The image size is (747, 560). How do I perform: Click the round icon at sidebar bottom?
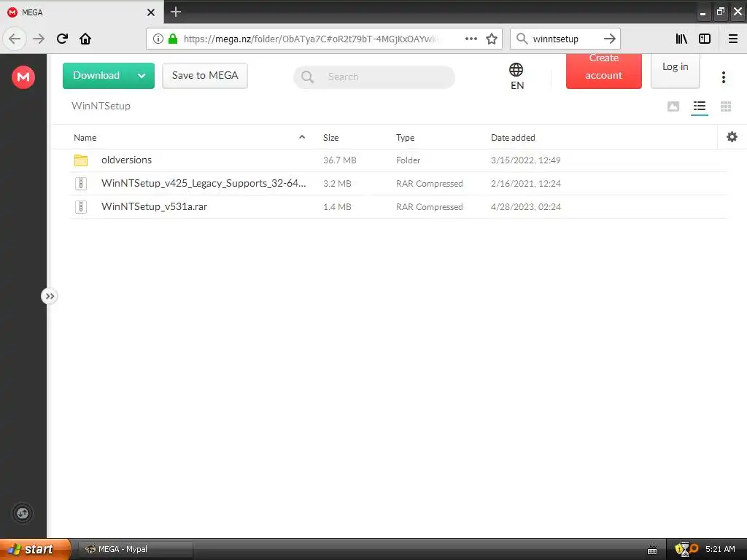click(x=23, y=513)
